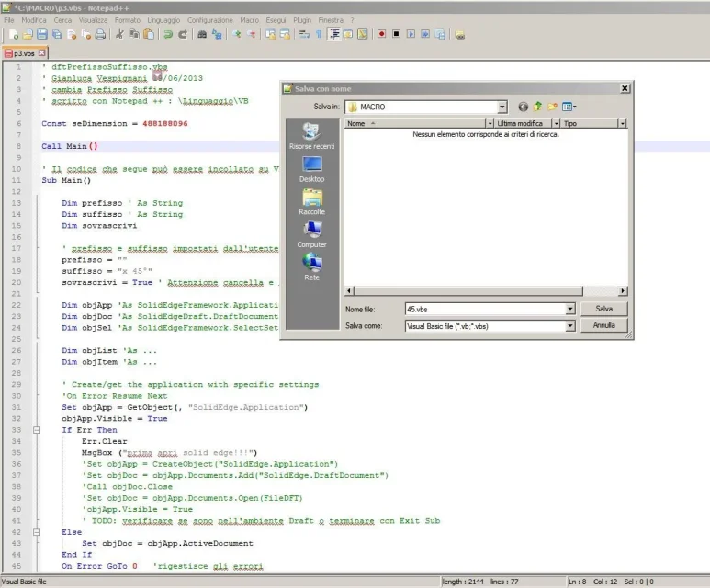This screenshot has width=710, height=588.
Task: Toggle the indent guide toolbar button
Action: pyautogui.click(x=334, y=34)
